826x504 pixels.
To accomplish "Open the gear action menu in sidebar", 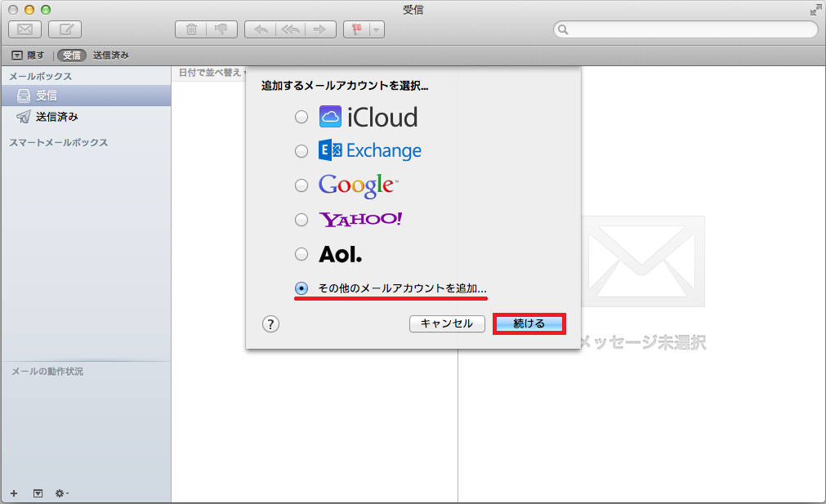I will point(61,493).
